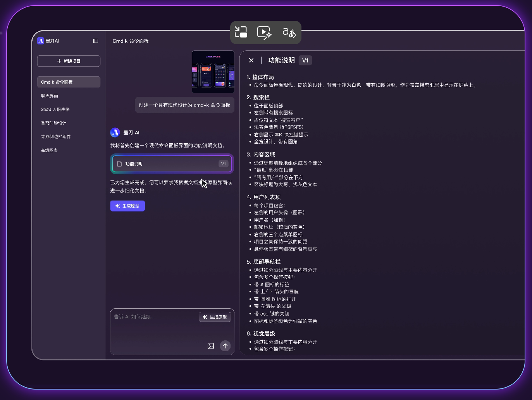The height and width of the screenshot is (400, 532).
Task: Close the 功能说明 panel
Action: [x=251, y=60]
